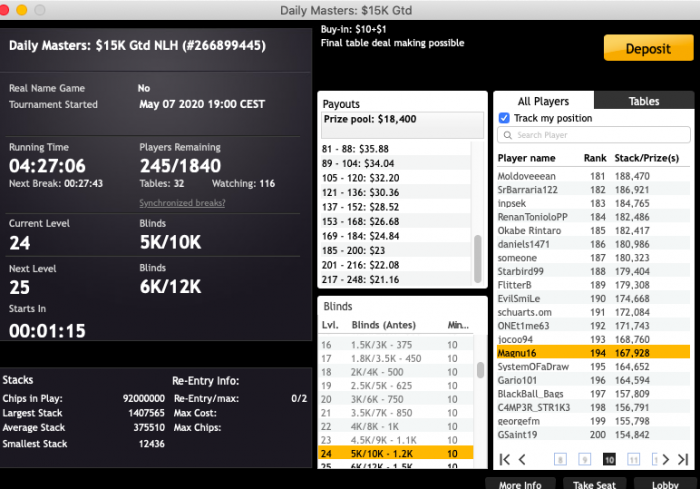The width and height of the screenshot is (700, 489).
Task: Uncheck Track my position checkbox
Action: pyautogui.click(x=504, y=118)
